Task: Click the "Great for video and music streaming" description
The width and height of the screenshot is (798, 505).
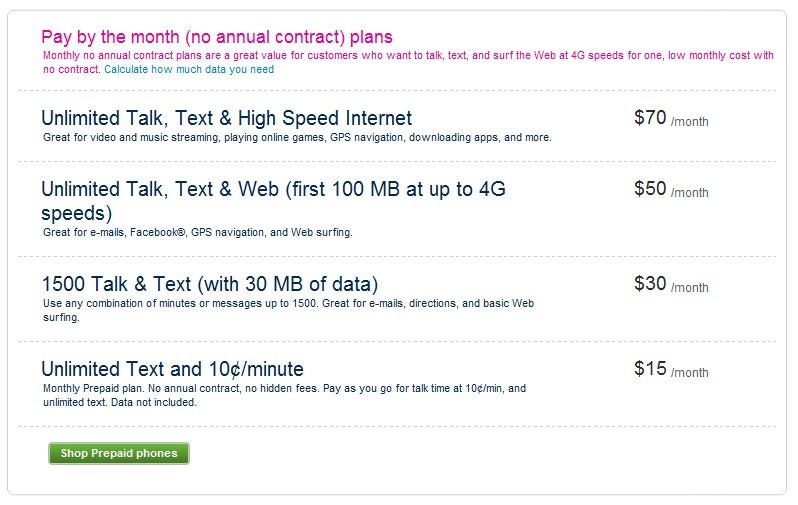Action: pyautogui.click(x=297, y=137)
